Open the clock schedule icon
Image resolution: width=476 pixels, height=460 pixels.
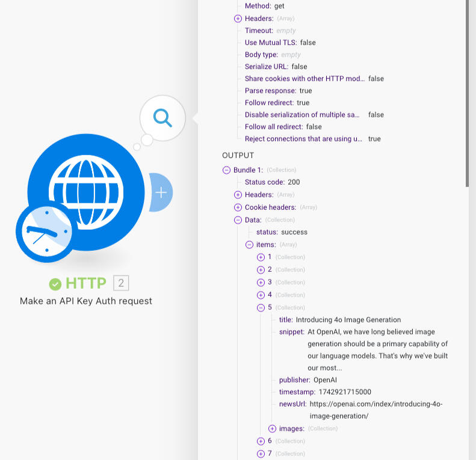(44, 232)
